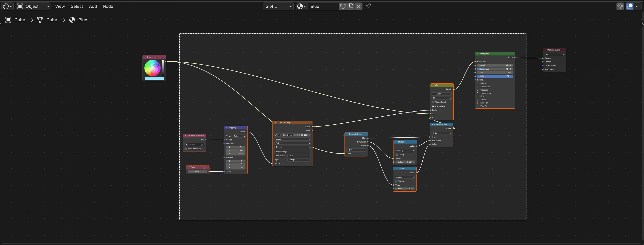Image resolution: width=644 pixels, height=245 pixels.
Task: Click the Alpha output socket of image node
Action: pyautogui.click(x=312, y=130)
